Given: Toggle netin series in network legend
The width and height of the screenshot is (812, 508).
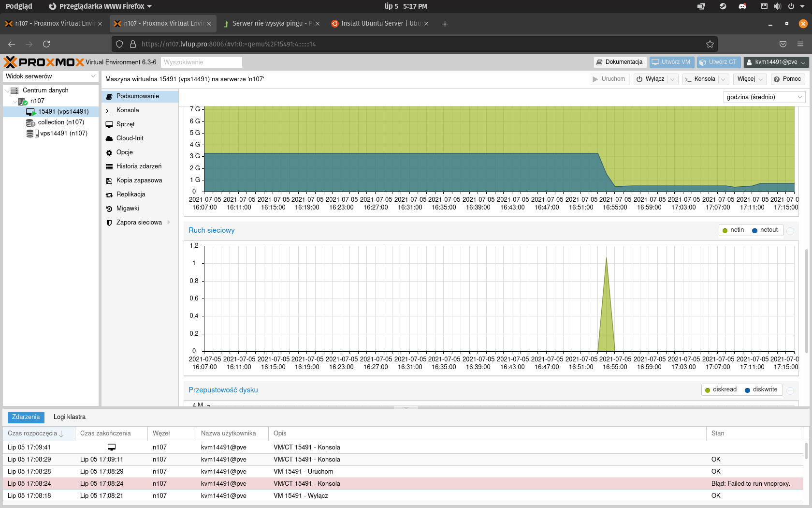Looking at the screenshot, I should pos(733,230).
